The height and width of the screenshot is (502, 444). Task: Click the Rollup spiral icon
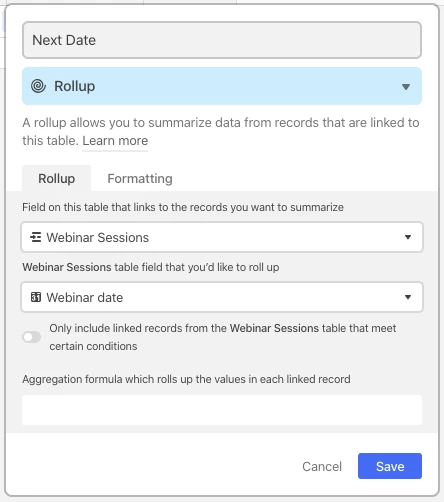[x=38, y=86]
